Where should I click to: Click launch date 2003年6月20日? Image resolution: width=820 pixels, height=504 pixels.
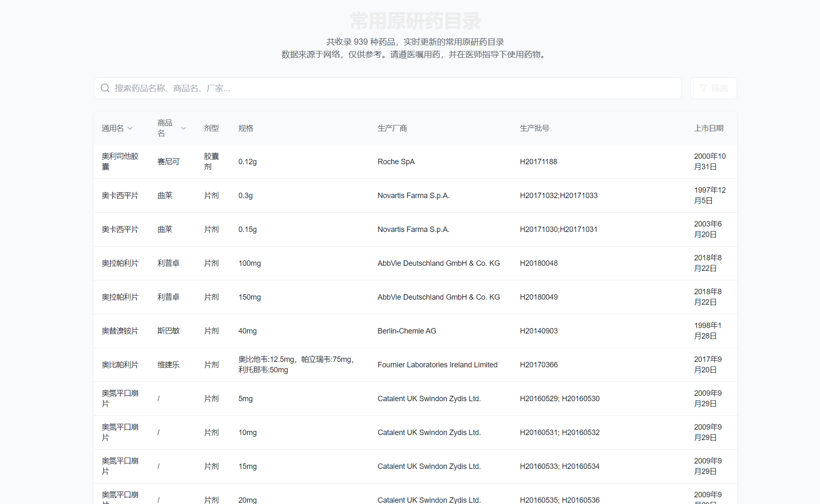pos(708,229)
